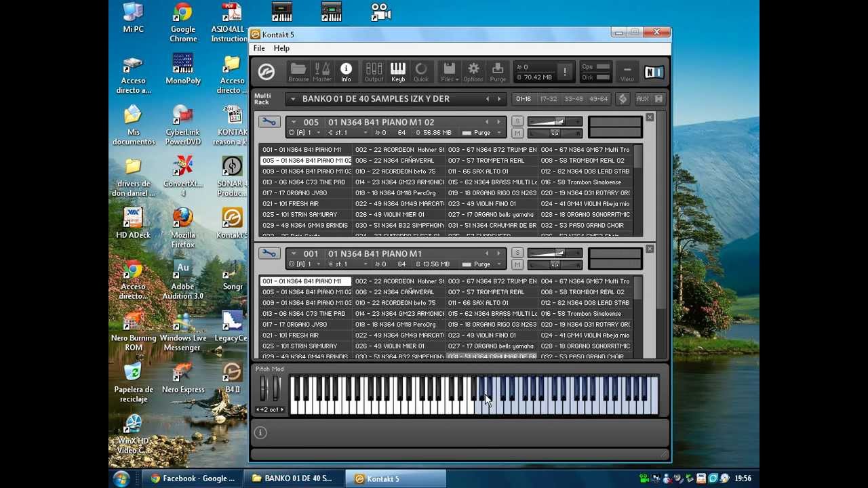Image resolution: width=868 pixels, height=488 pixels.
Task: Open the Options gear dialog
Action: pos(473,72)
